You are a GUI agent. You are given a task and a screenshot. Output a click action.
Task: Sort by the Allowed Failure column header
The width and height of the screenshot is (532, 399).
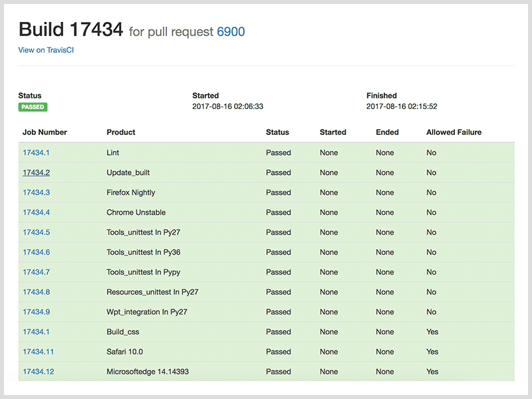(454, 132)
